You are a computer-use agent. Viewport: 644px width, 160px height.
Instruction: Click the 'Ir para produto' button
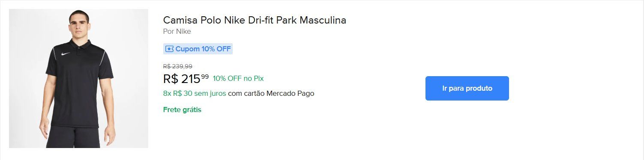click(x=467, y=89)
